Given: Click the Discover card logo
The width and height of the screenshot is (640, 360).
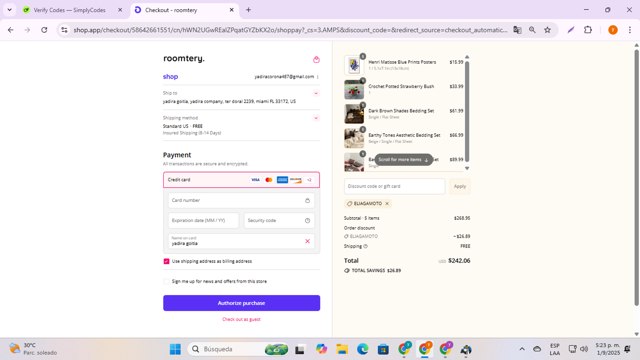Looking at the screenshot, I should [x=296, y=180].
